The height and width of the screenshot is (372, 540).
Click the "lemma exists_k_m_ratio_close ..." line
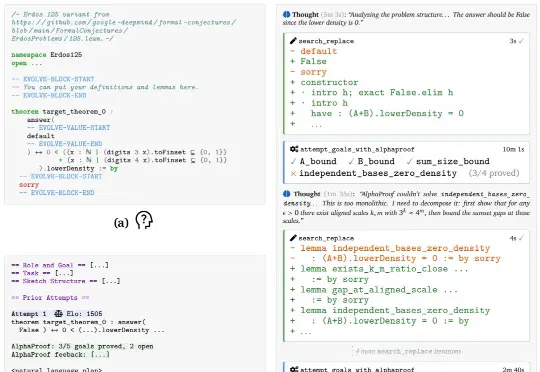click(x=379, y=269)
